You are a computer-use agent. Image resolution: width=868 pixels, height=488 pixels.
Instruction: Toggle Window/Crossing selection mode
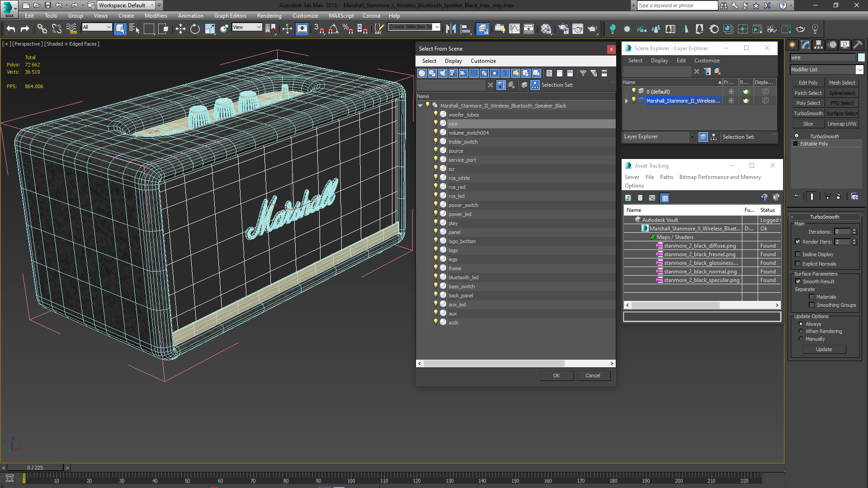click(x=163, y=29)
